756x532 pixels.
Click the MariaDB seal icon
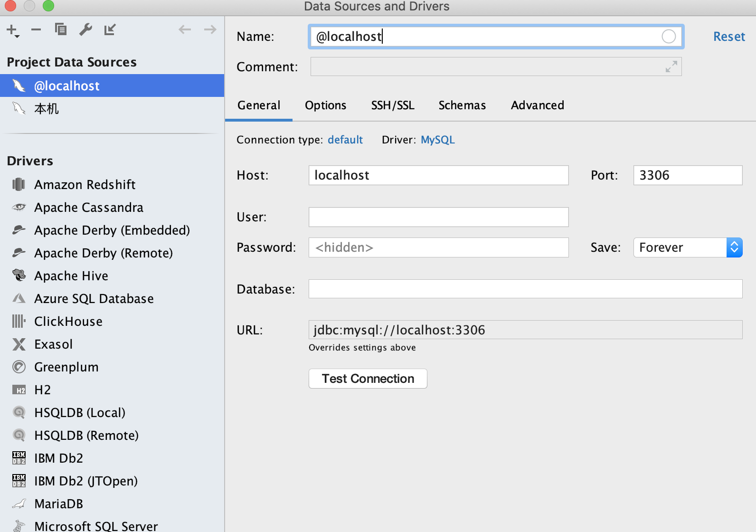click(19, 503)
